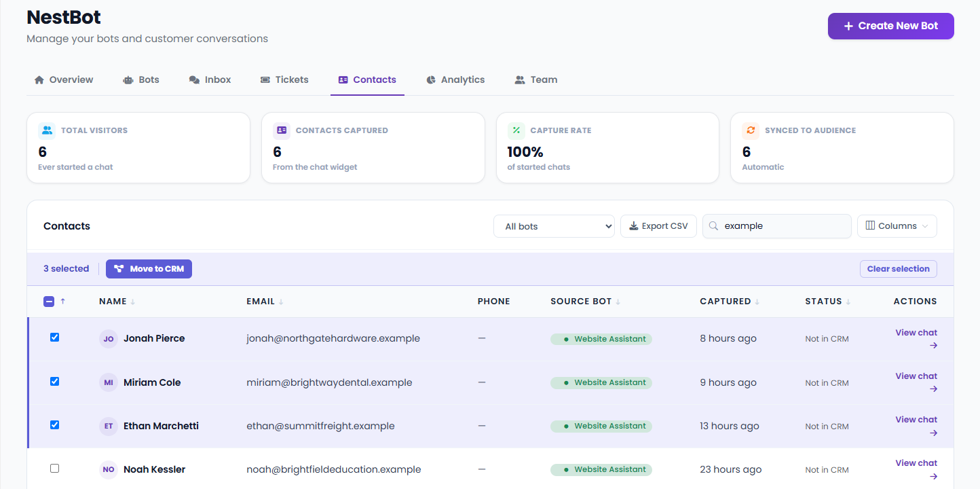
Task: Clear the current selection
Action: coord(899,269)
